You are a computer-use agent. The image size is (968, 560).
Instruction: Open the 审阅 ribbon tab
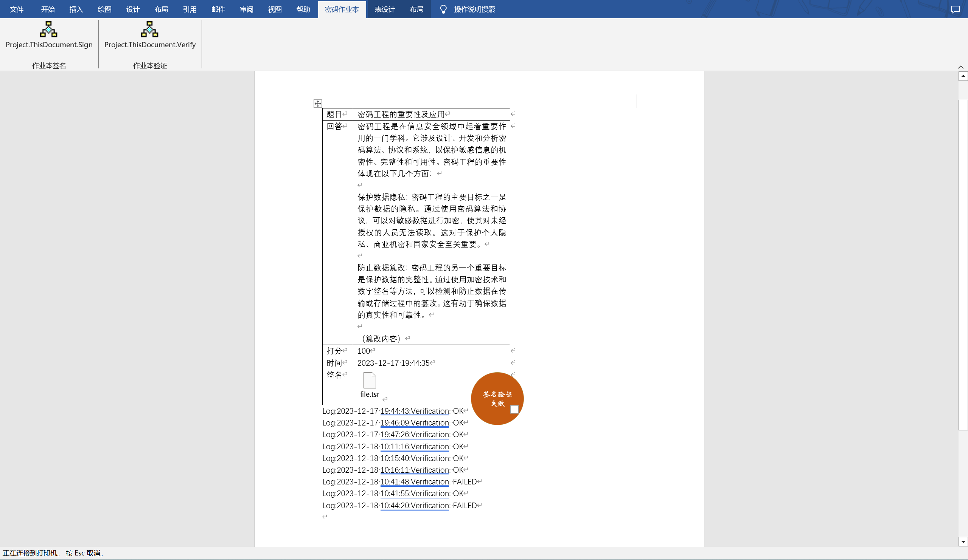pyautogui.click(x=246, y=9)
